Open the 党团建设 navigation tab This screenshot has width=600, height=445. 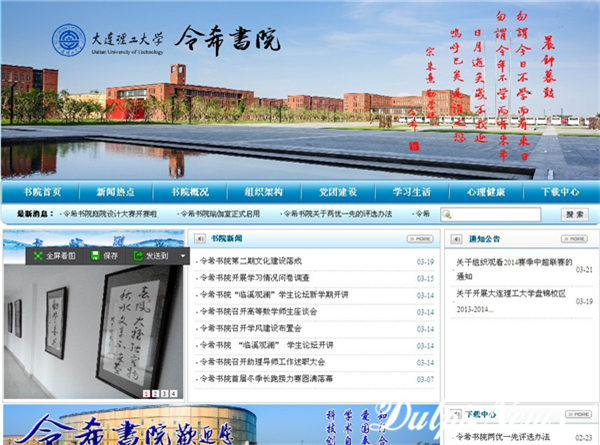coord(338,192)
